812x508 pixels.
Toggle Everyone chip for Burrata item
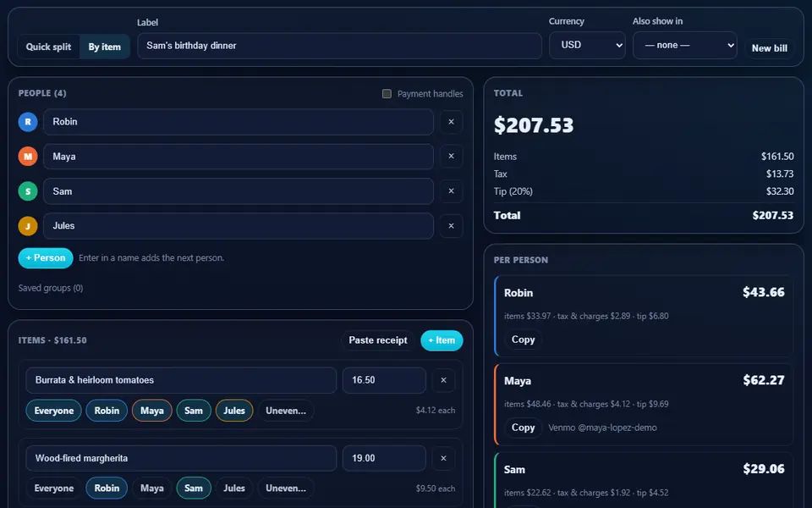[54, 411]
